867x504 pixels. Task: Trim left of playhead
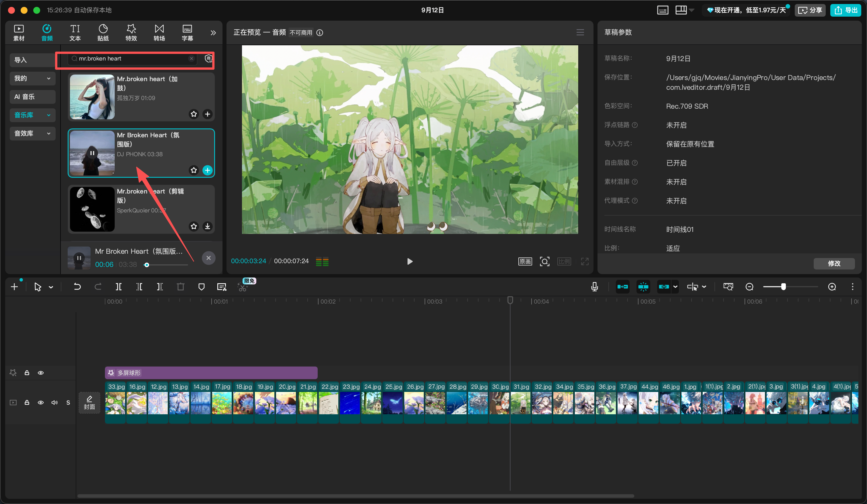(139, 287)
